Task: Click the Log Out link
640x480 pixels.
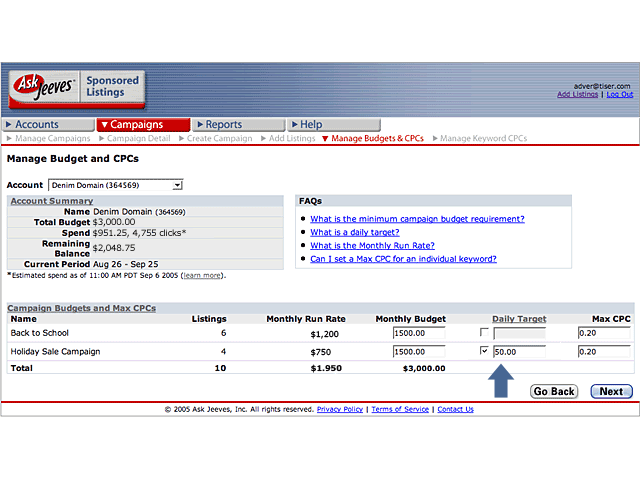Action: pyautogui.click(x=619, y=95)
